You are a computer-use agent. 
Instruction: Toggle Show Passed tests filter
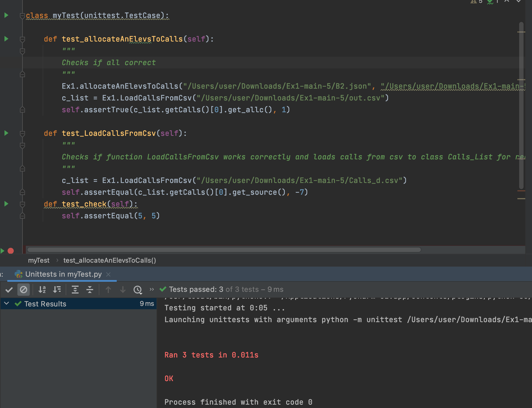pos(9,289)
